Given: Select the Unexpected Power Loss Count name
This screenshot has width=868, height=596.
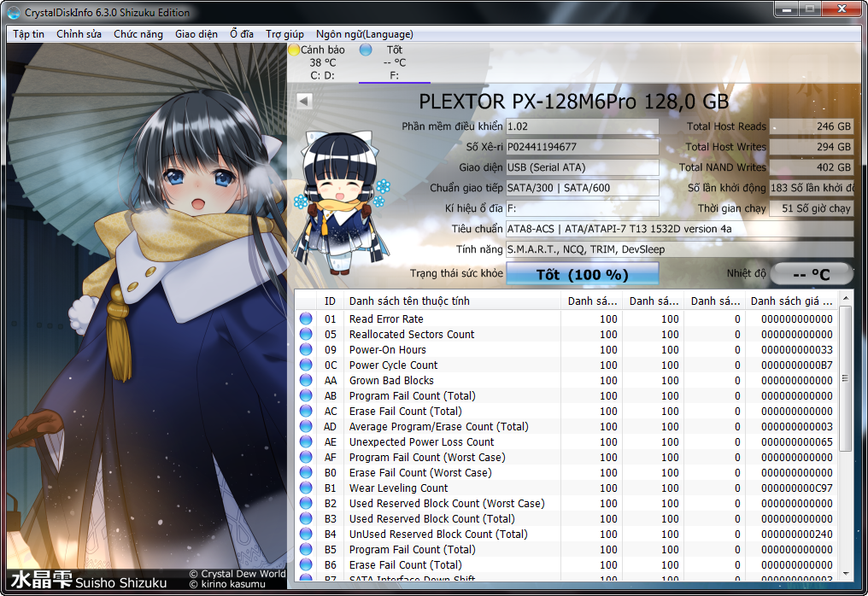Looking at the screenshot, I should pos(421,442).
